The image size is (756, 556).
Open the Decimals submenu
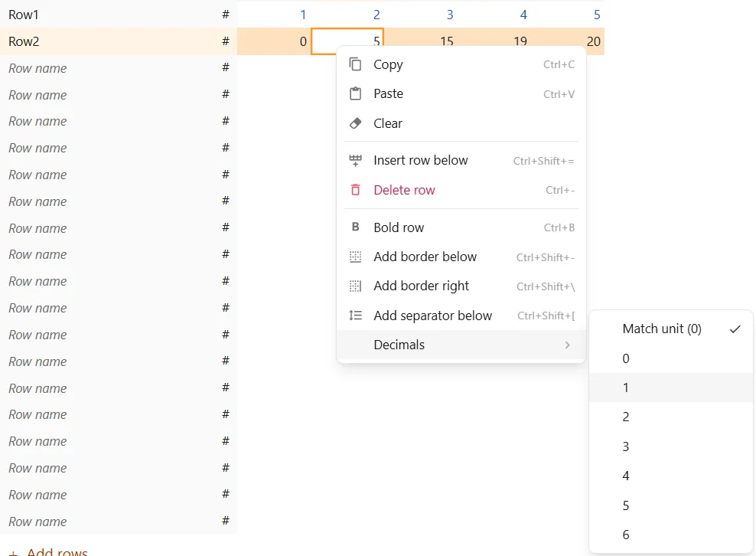coord(461,345)
